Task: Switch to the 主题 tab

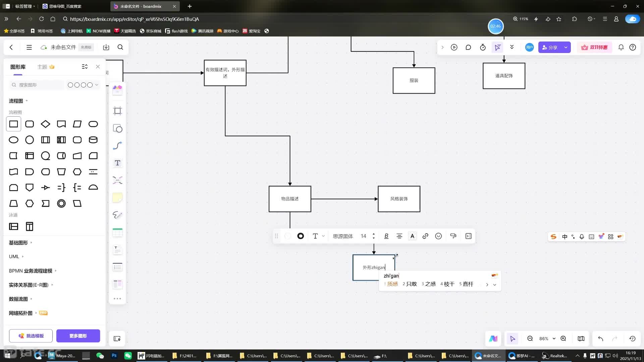Action: (x=43, y=67)
